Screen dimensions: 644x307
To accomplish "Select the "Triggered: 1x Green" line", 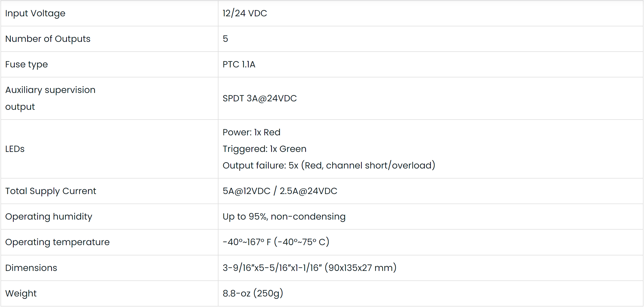I will (264, 149).
